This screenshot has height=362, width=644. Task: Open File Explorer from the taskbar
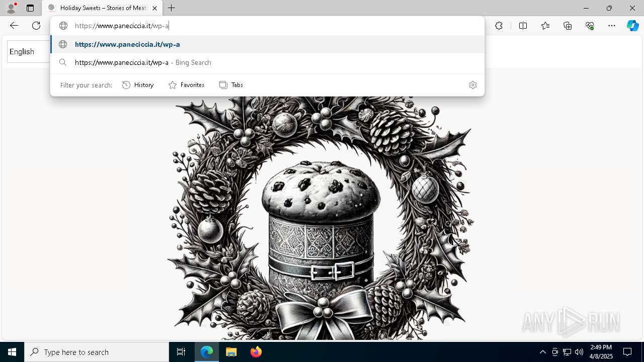pyautogui.click(x=231, y=352)
